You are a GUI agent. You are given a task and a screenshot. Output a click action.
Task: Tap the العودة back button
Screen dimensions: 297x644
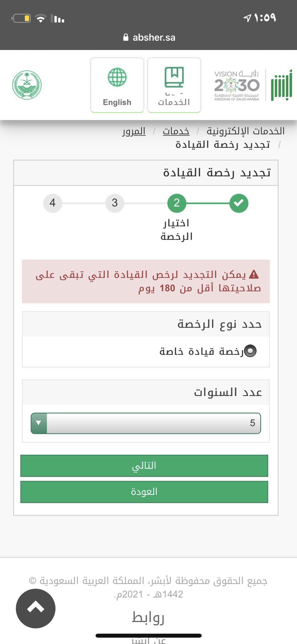click(144, 492)
